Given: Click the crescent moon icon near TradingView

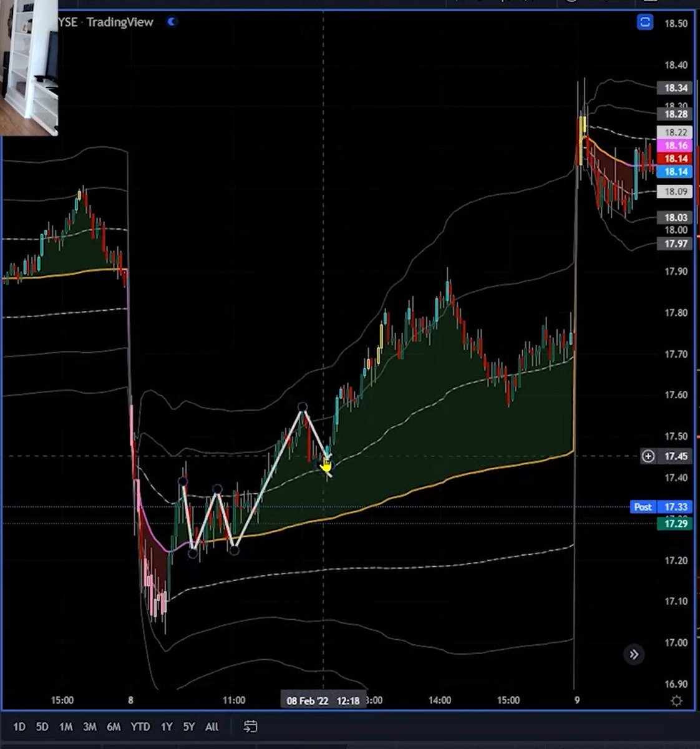Looking at the screenshot, I should coord(170,22).
